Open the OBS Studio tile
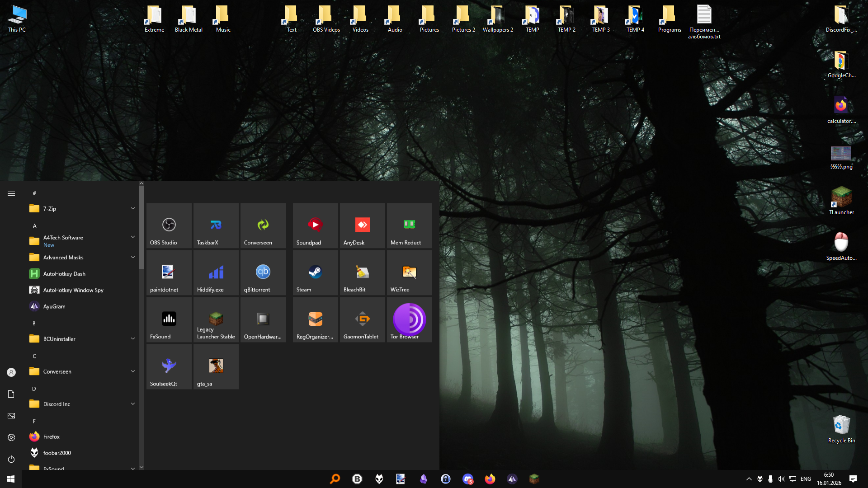868x488 pixels. click(x=169, y=225)
